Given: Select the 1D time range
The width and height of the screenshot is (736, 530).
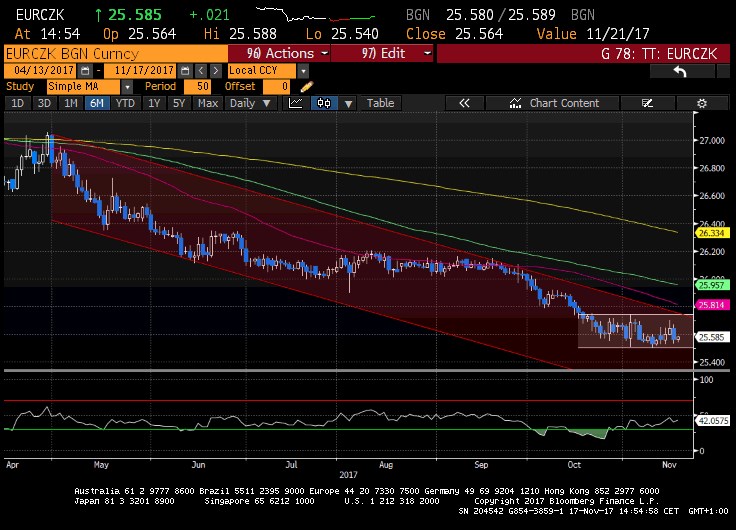Looking at the screenshot, I should coord(18,103).
